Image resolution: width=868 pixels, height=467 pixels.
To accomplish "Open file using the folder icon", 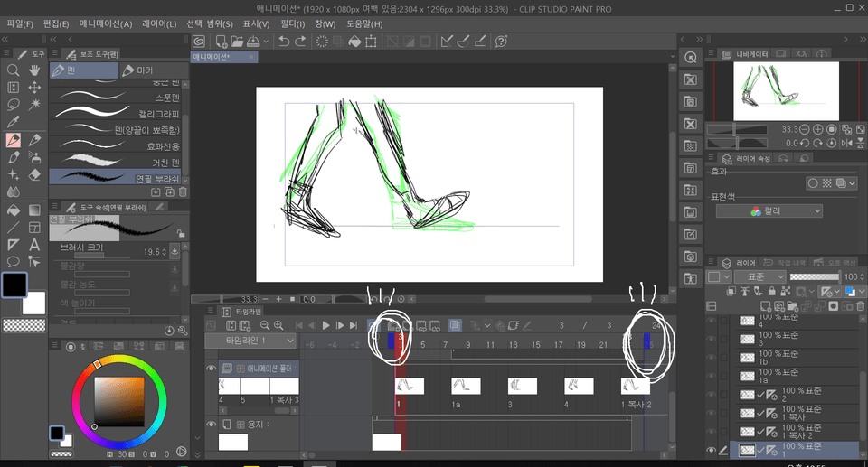I will point(237,42).
